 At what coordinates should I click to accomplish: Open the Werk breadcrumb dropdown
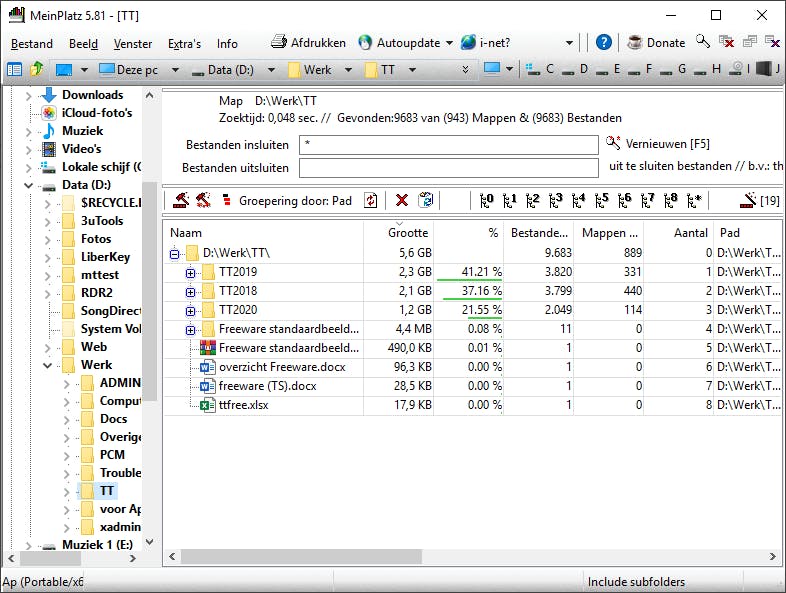coord(348,69)
